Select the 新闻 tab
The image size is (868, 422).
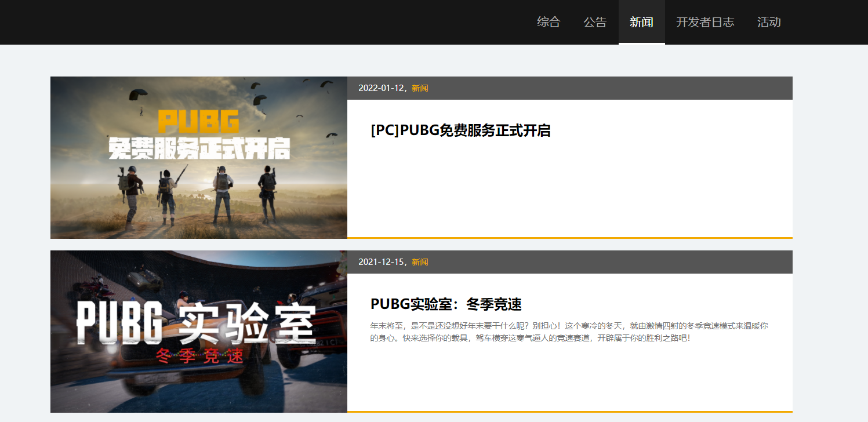[x=641, y=22]
